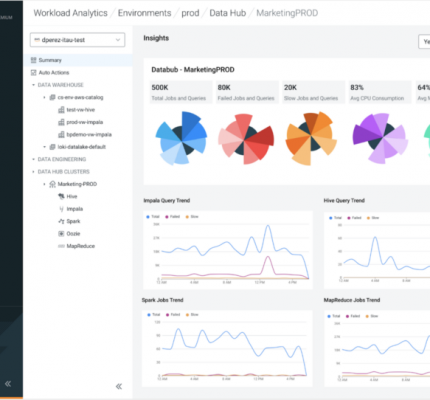Toggle Failed legend in MapReduce Jobs Trend
The width and height of the screenshot is (430, 400).
coord(353,316)
